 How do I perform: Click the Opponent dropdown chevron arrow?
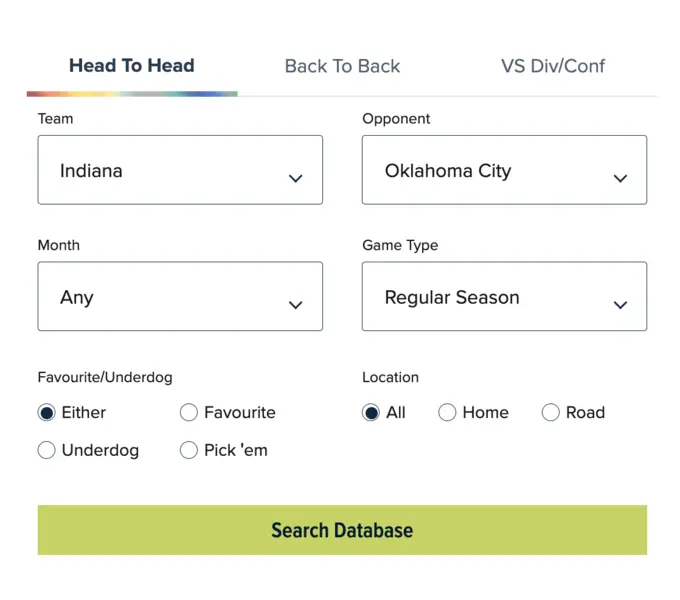(620, 179)
